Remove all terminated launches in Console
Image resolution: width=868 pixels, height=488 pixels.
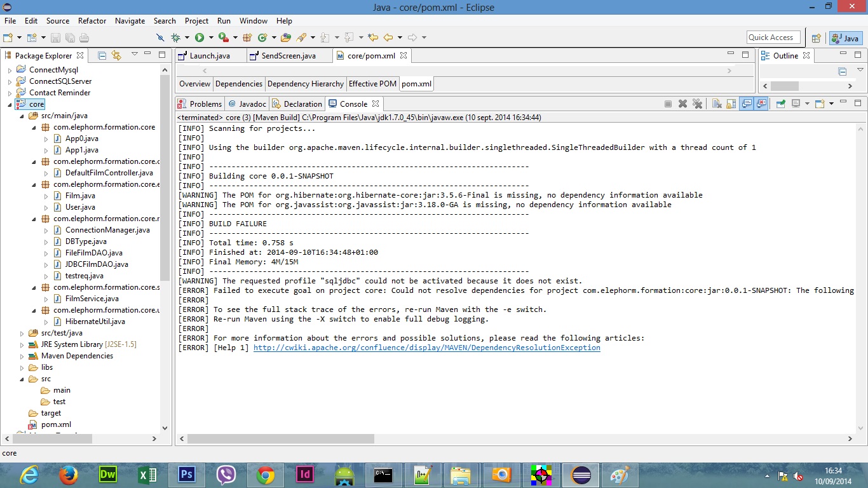[x=697, y=104]
